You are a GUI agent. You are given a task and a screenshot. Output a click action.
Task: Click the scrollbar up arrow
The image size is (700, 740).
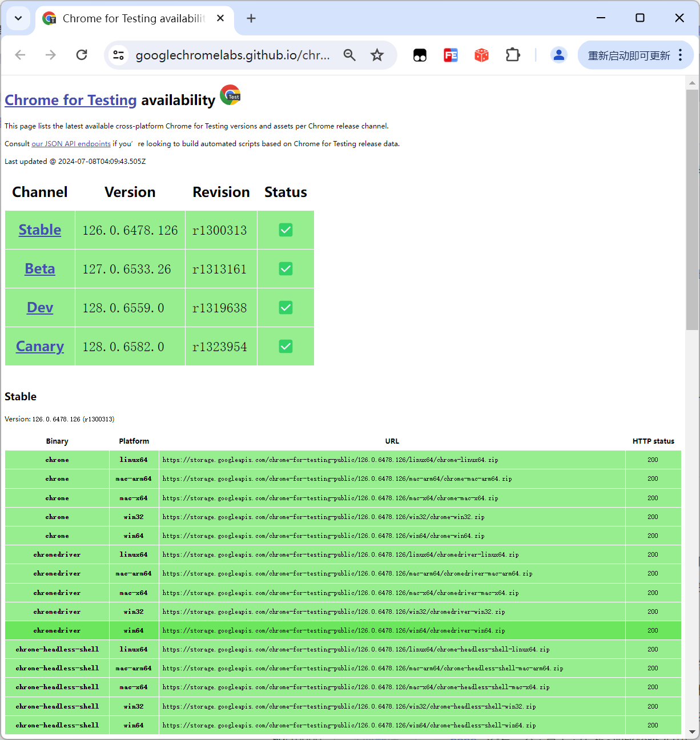(x=692, y=83)
